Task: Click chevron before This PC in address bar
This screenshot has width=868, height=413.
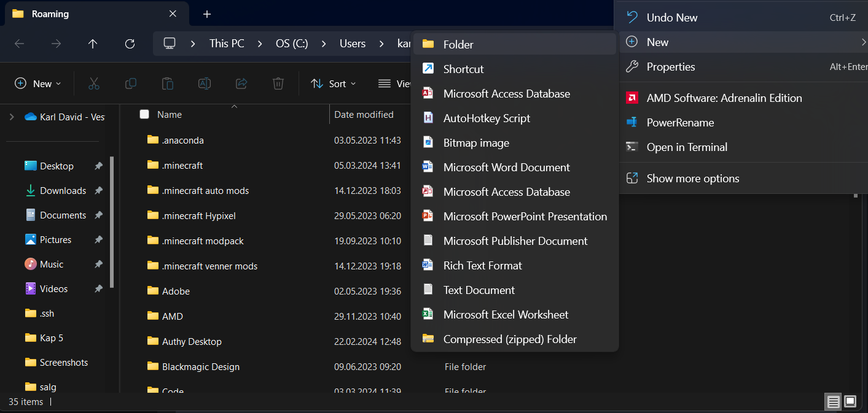Action: tap(194, 44)
